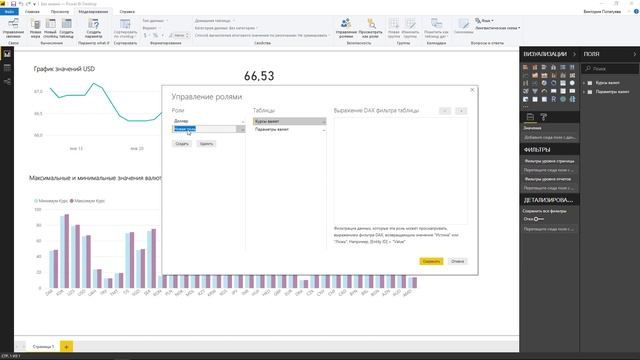Close the Управление ролями dialog
640x360 pixels.
point(472,90)
